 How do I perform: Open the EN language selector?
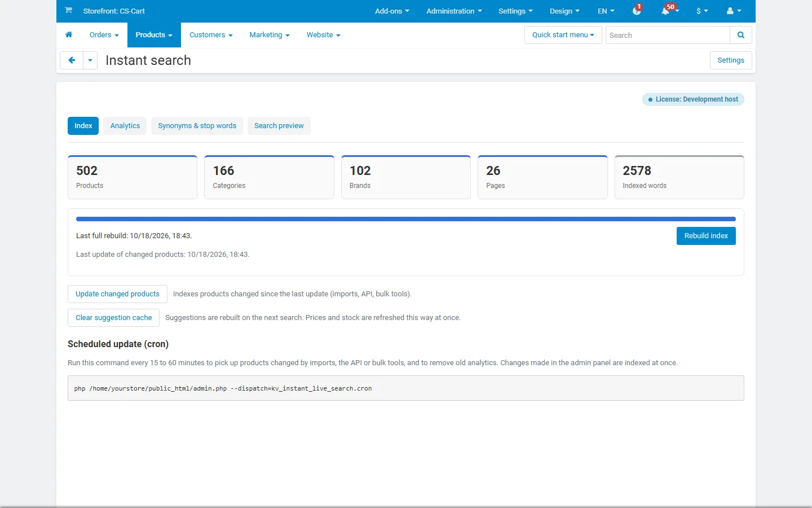(x=606, y=11)
